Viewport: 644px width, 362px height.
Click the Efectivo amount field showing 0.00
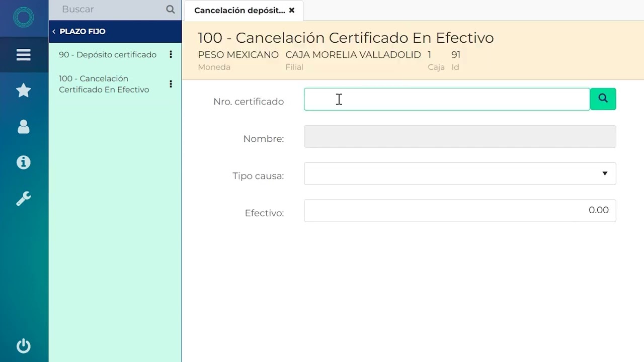(460, 211)
